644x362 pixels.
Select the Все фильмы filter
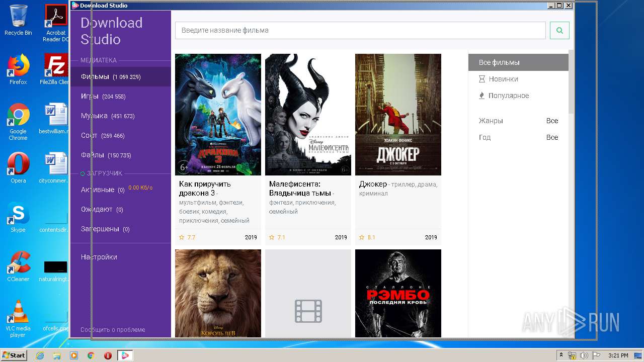(x=518, y=62)
